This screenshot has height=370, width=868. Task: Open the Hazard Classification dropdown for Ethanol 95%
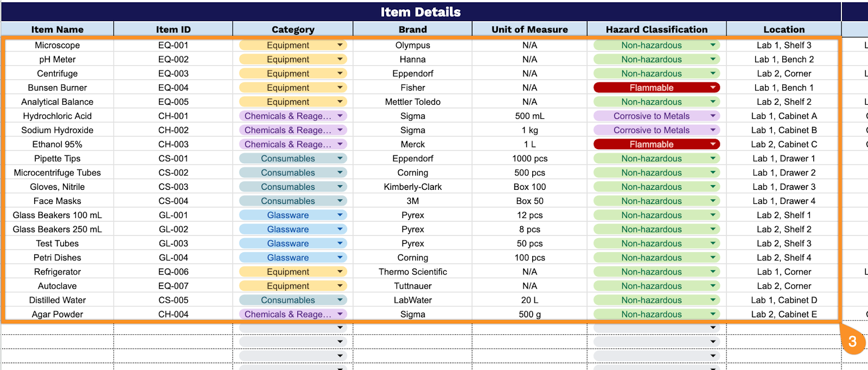tap(712, 144)
